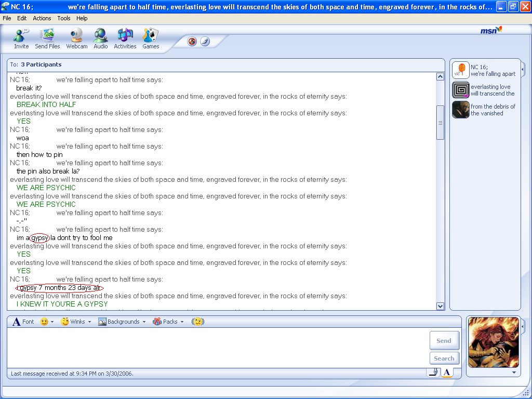This screenshot has height=399, width=532.
Task: Click the chat scrollbar thumb
Action: [440, 123]
